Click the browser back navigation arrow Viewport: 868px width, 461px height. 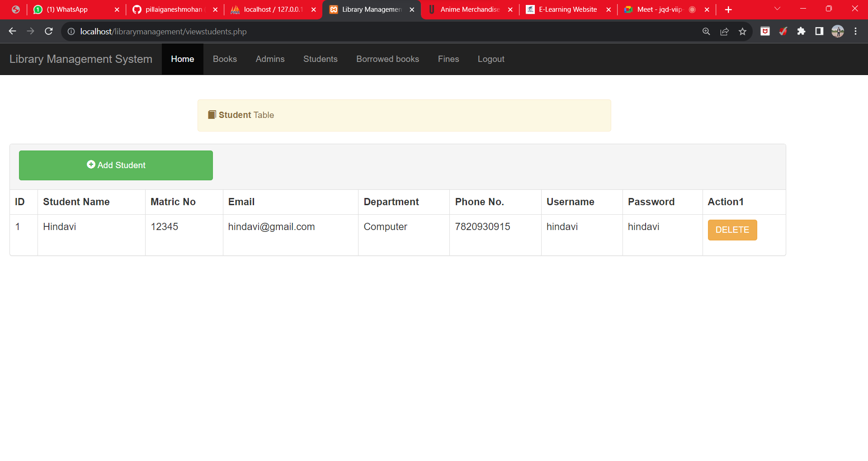point(12,31)
